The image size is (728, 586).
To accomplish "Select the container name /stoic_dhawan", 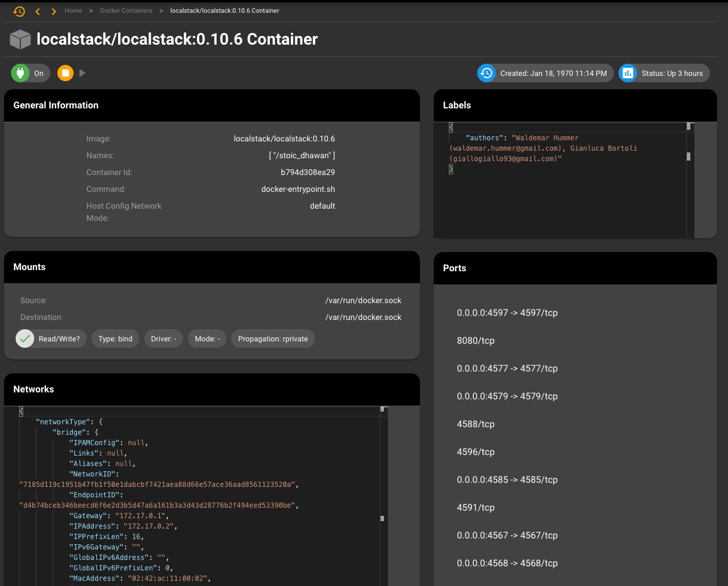I will click(x=302, y=156).
